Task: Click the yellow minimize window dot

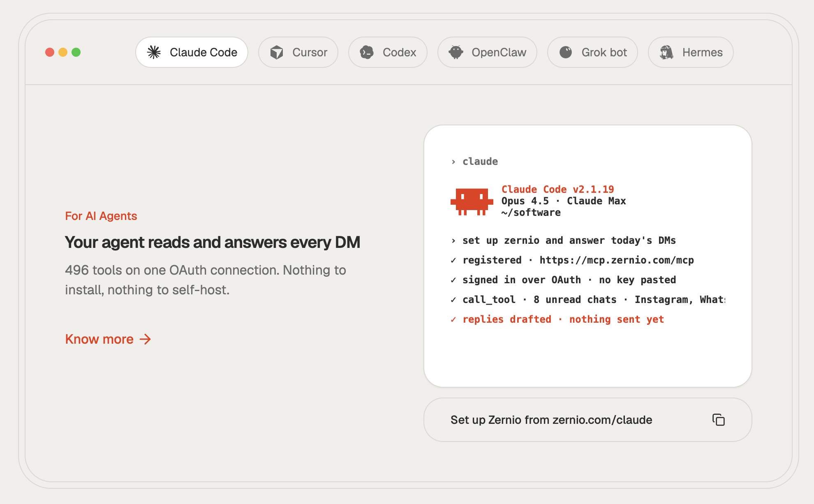Action: tap(63, 52)
